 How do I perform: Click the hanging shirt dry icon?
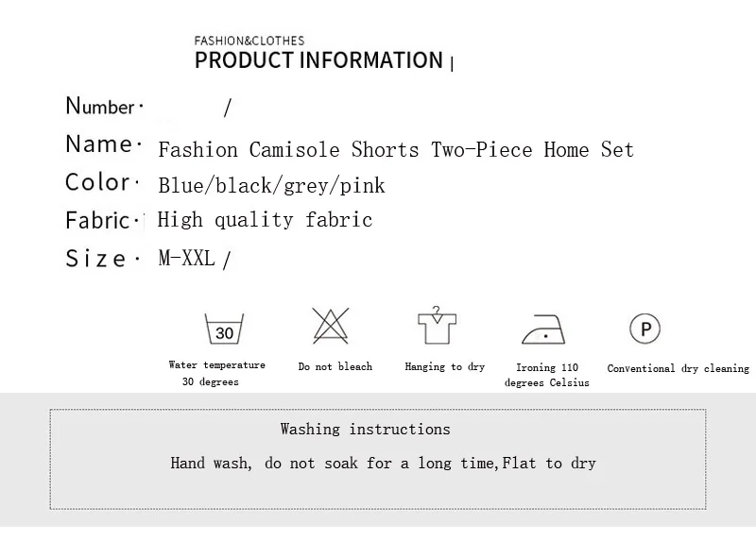[x=437, y=325]
